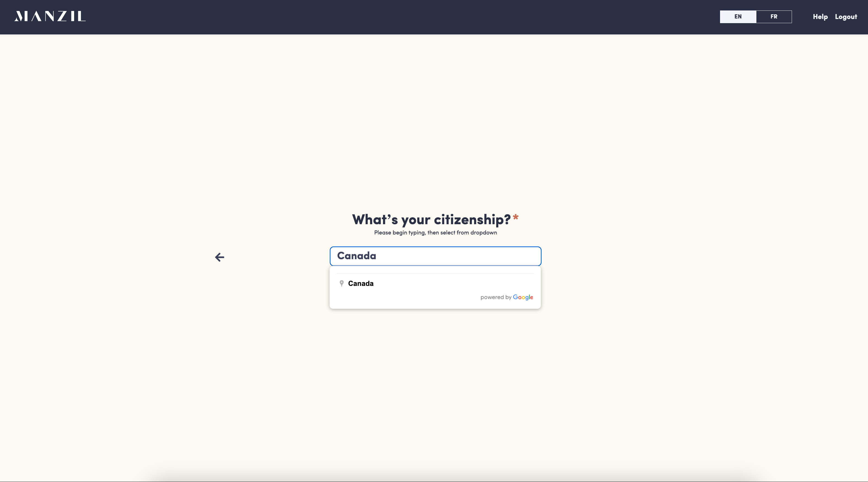Click the map pin icon beside Canada

[x=341, y=284]
